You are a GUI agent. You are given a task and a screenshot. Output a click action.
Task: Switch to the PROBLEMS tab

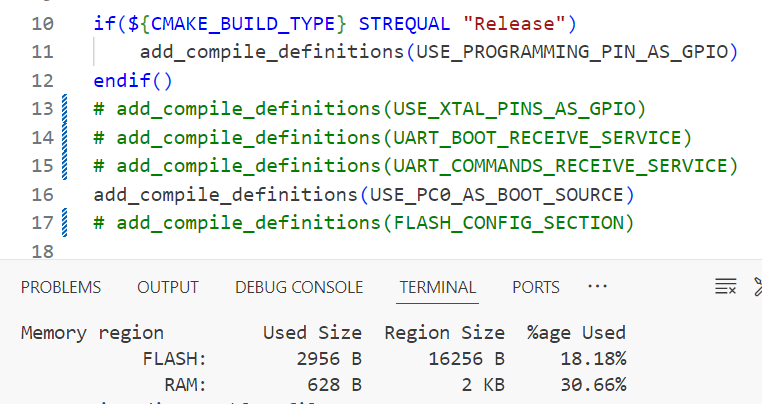(x=61, y=287)
